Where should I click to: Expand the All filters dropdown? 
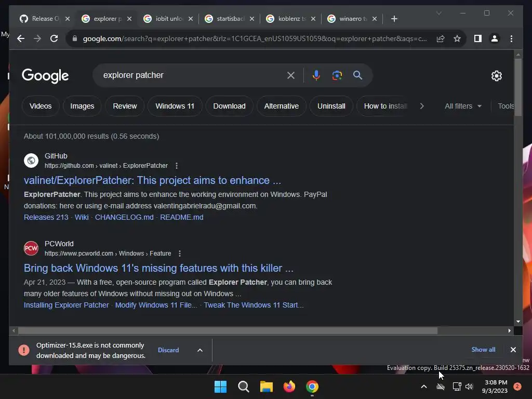pyautogui.click(x=463, y=106)
